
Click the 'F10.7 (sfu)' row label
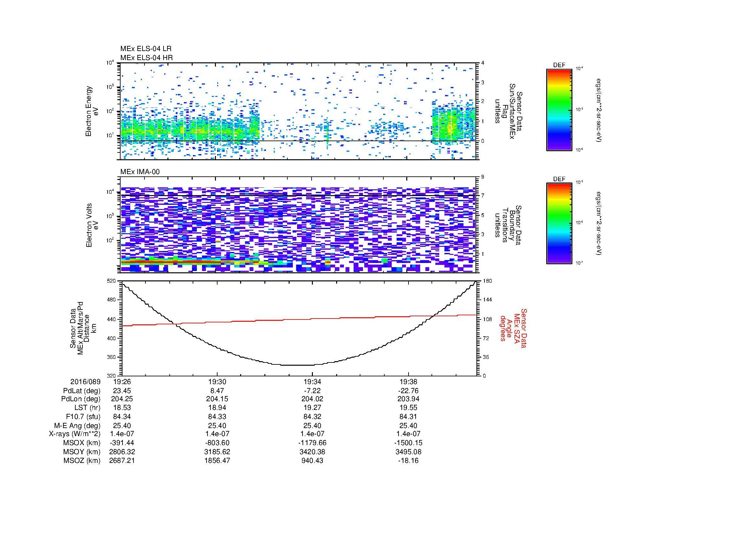(x=83, y=416)
